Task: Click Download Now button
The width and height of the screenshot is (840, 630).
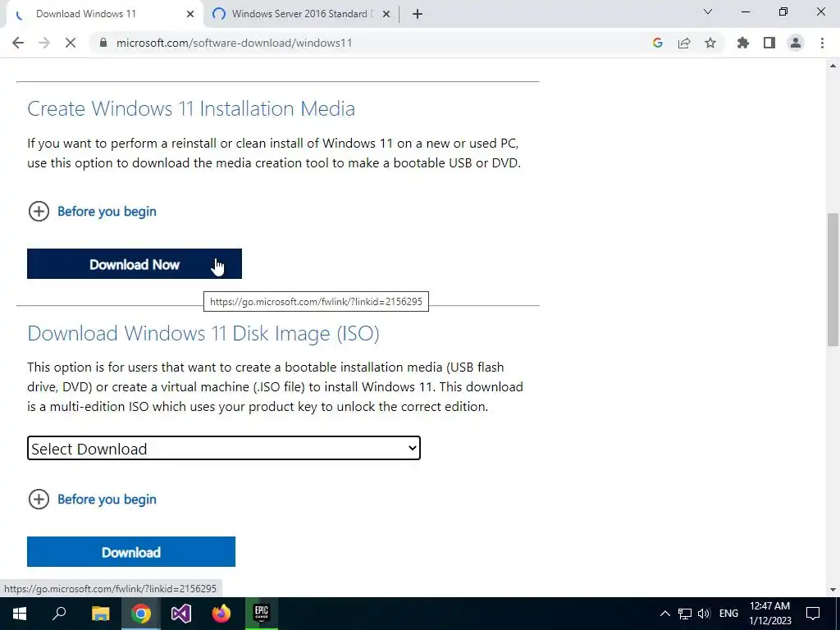Action: tap(135, 263)
